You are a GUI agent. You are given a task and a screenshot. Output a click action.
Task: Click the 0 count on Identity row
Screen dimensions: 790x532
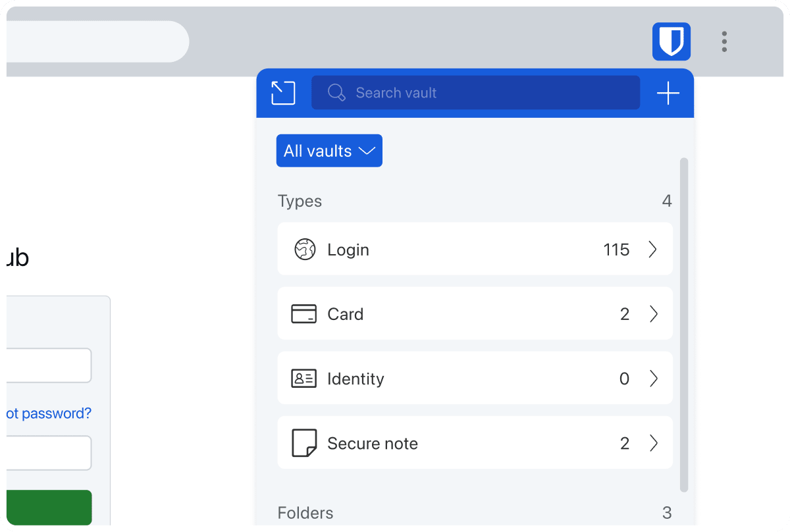tap(624, 379)
